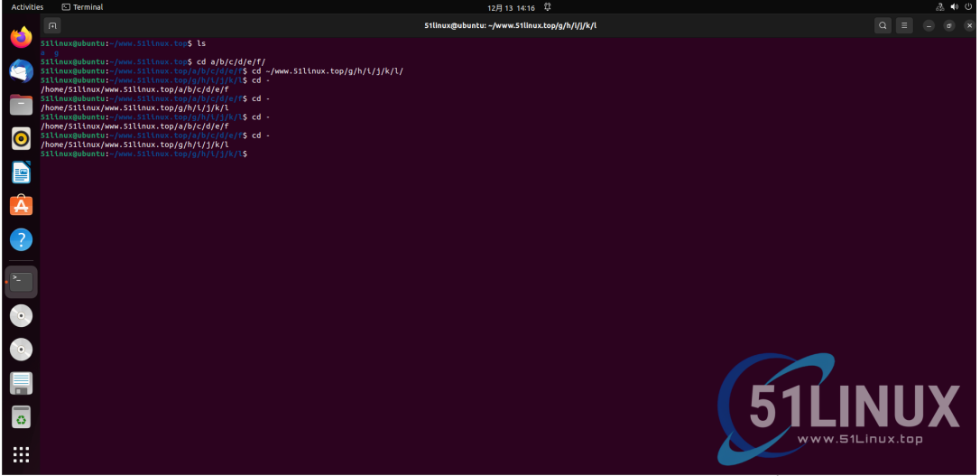Click the last empty prompt line
Viewport: 980px width, 476px height.
143,154
